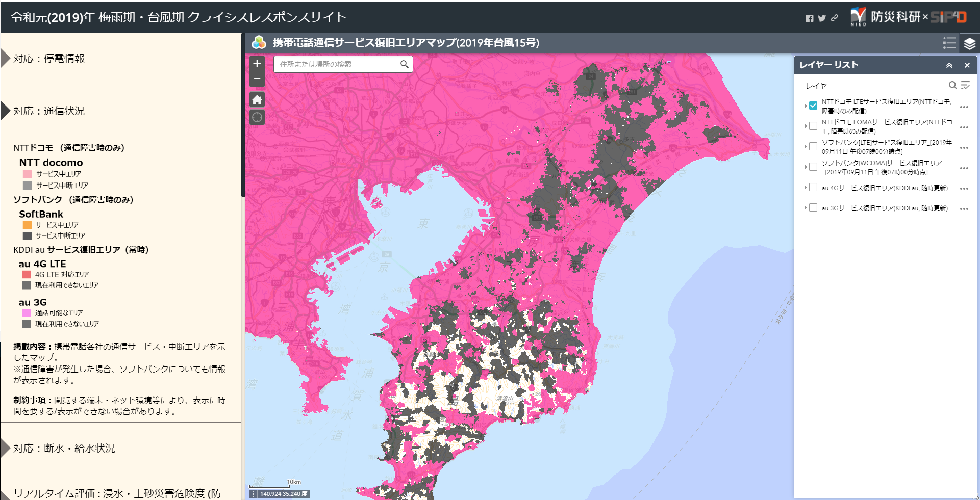
Task: Open options menu for ソフトバンク[WCDMA] layer
Action: pyautogui.click(x=964, y=168)
